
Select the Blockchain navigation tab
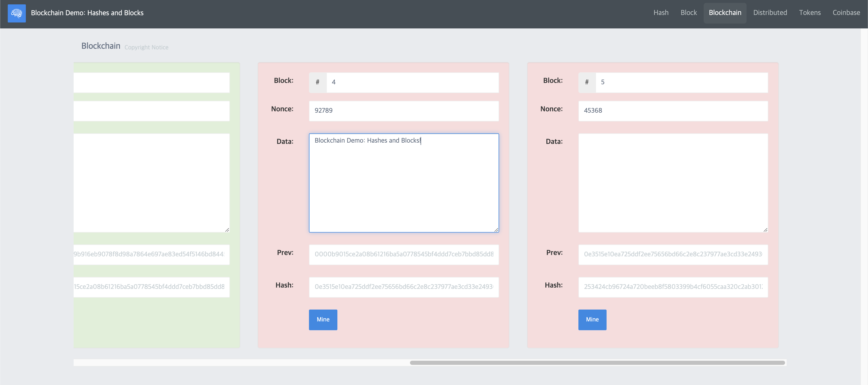(725, 13)
